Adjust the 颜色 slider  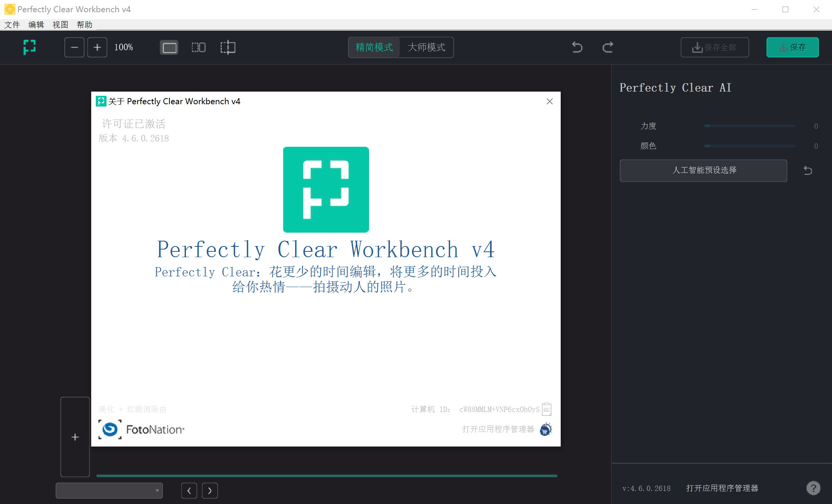[x=750, y=146]
